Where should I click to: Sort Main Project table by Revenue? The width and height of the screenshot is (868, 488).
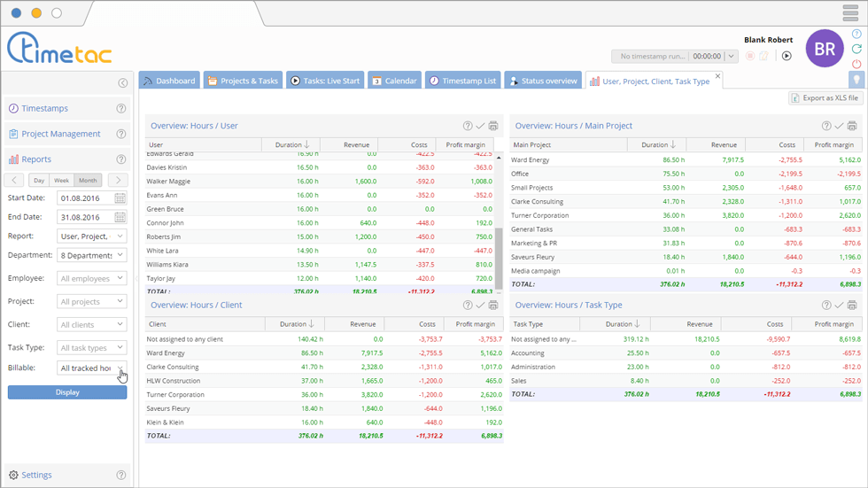click(716, 145)
